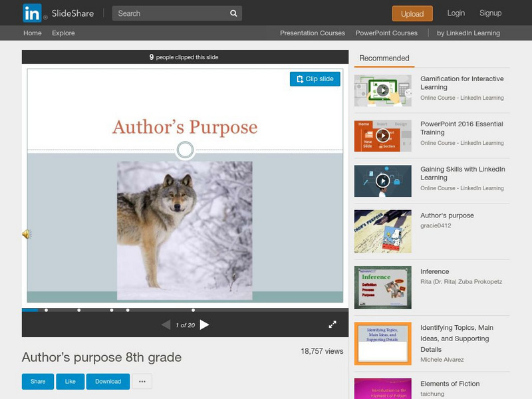Viewport: 532px width, 399px height.
Task: Open the Recommended tab
Action: [x=384, y=59]
